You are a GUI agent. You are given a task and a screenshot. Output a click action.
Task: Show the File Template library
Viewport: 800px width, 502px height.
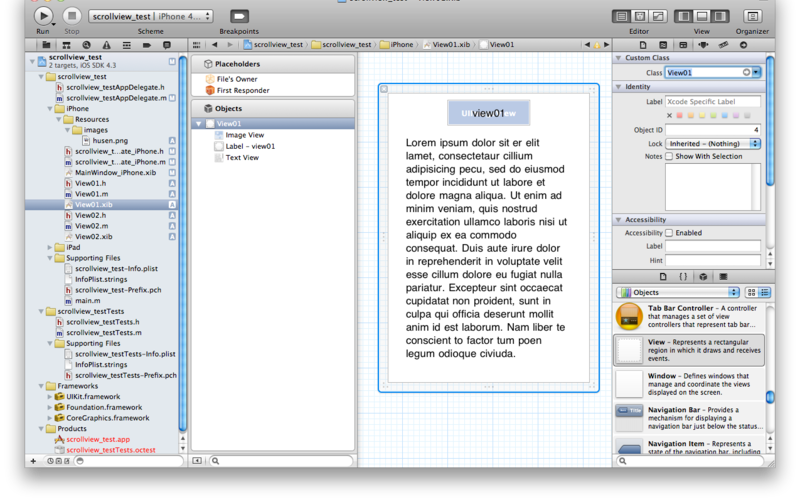(663, 277)
